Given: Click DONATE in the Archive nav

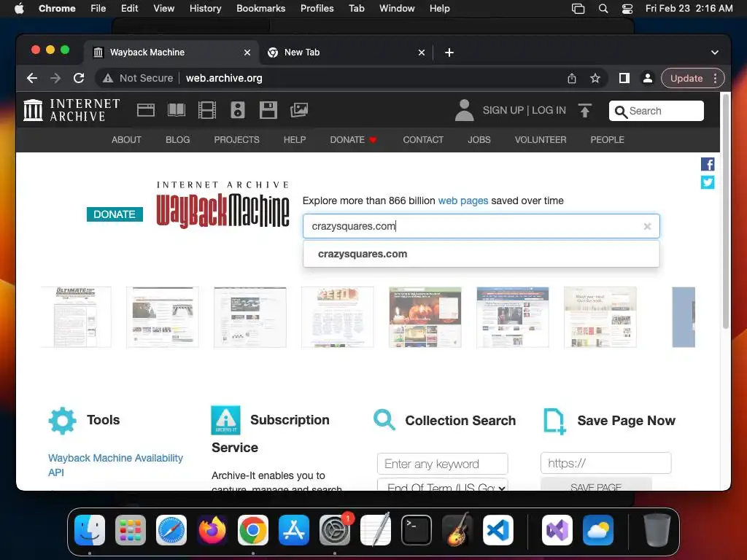Looking at the screenshot, I should (353, 139).
